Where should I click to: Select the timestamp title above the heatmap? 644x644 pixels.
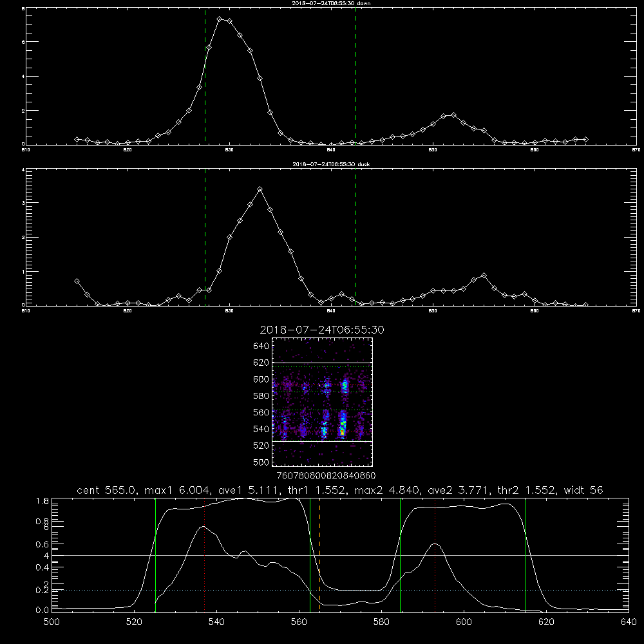[x=322, y=330]
